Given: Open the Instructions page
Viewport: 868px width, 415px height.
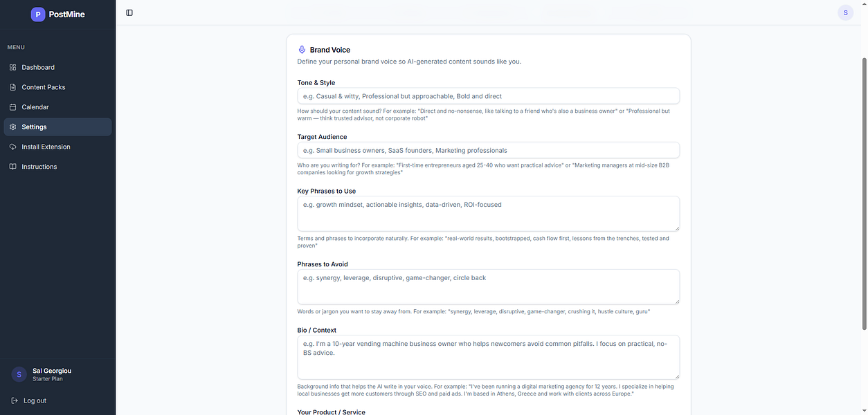Looking at the screenshot, I should point(57,167).
